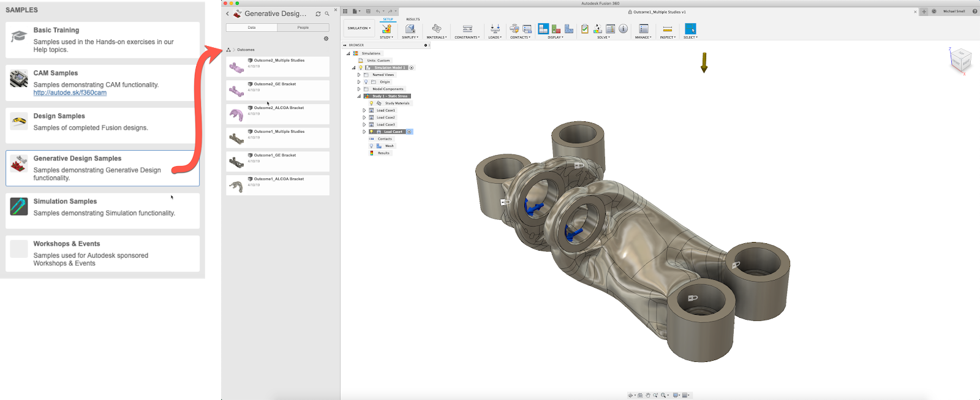The image size is (980, 400).
Task: Click the ViewCube in the viewport corner
Action: 960,61
